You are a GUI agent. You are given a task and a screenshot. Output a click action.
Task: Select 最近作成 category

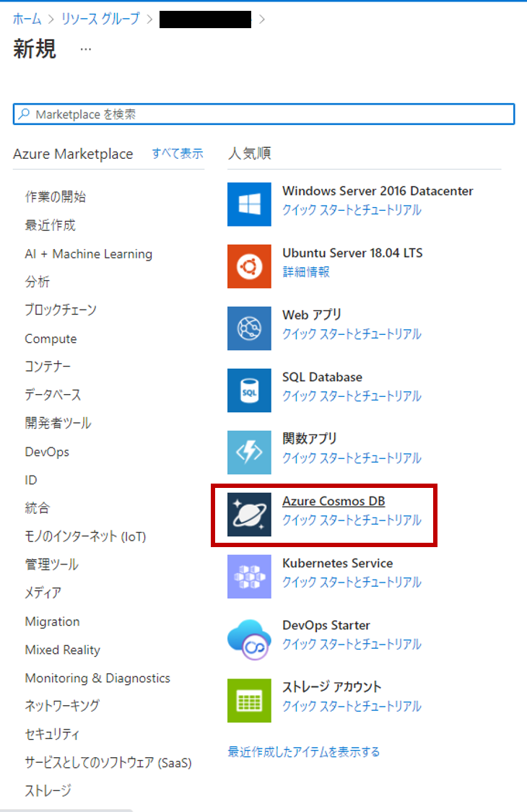[x=51, y=225]
